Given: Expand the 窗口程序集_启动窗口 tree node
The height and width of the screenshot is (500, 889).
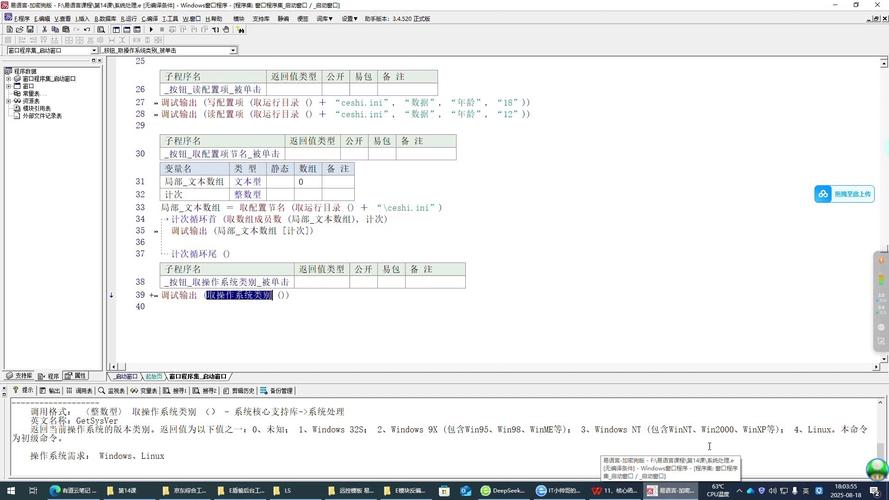Looking at the screenshot, I should pos(8,79).
